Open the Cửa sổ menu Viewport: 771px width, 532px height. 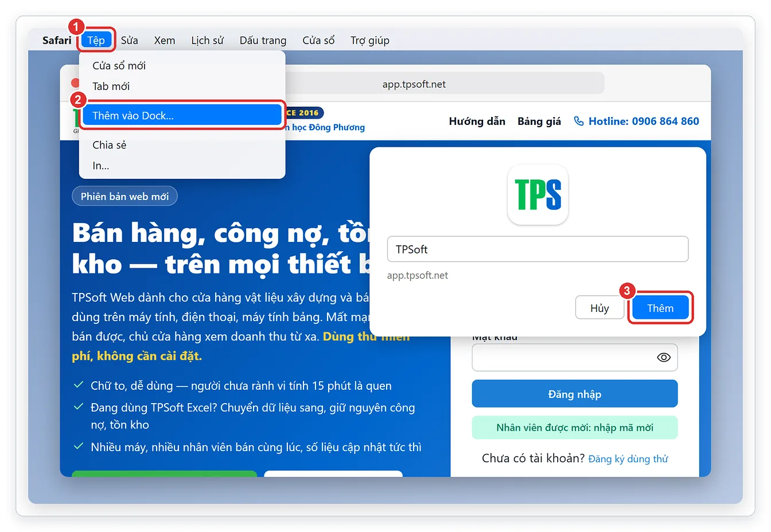click(x=318, y=40)
